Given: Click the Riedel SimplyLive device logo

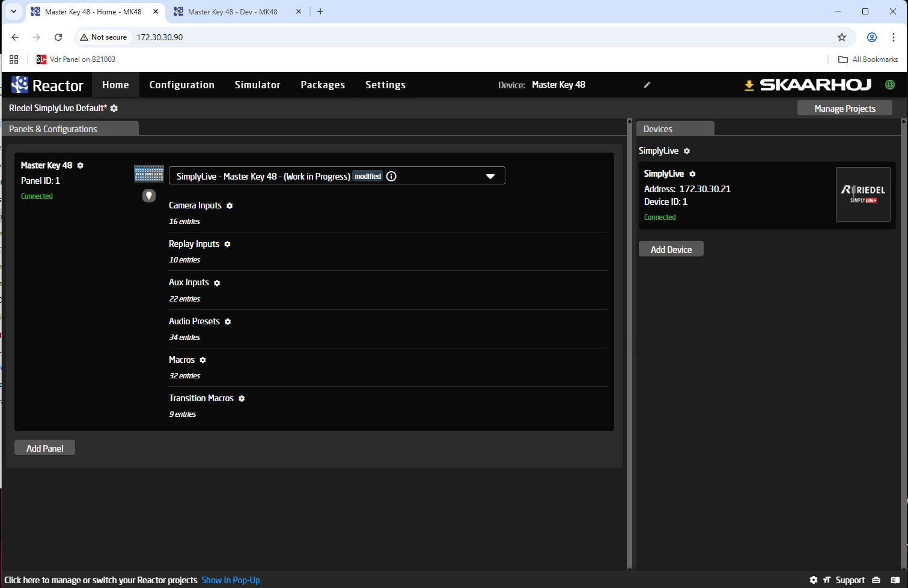Looking at the screenshot, I should coord(863,194).
